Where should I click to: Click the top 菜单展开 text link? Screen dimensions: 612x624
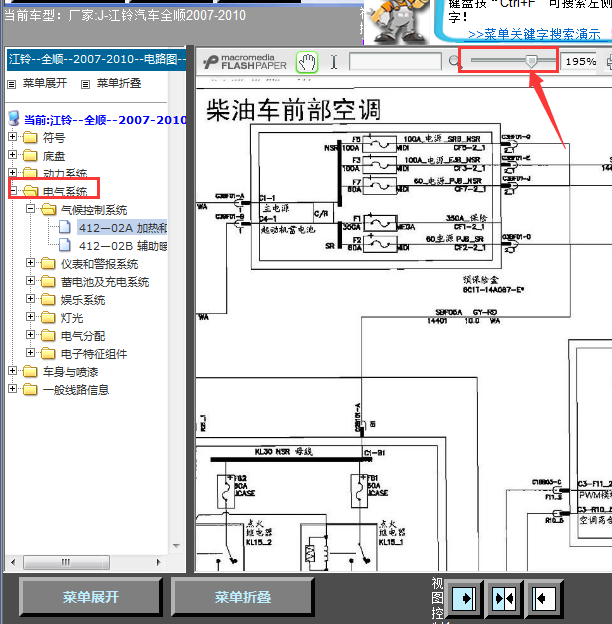tap(45, 83)
